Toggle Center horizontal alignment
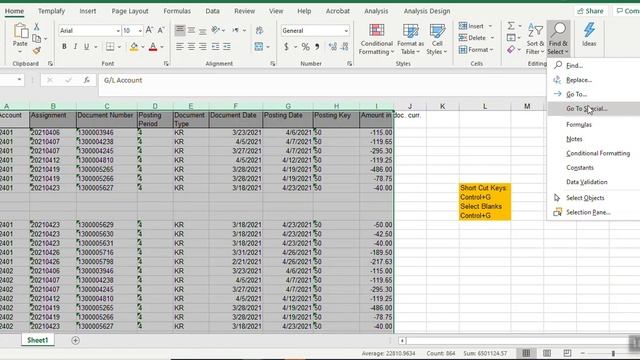This screenshot has height=360, width=640. 191,47
